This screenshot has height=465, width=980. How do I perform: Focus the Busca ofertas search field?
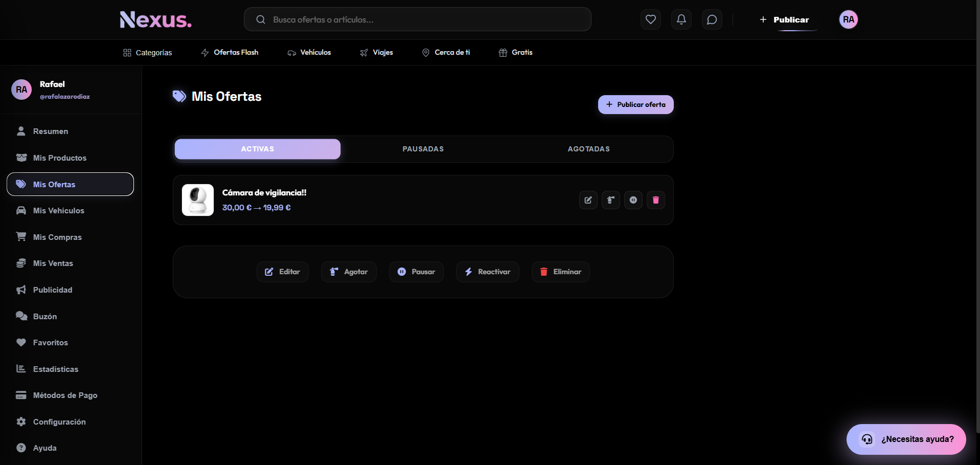pos(418,19)
